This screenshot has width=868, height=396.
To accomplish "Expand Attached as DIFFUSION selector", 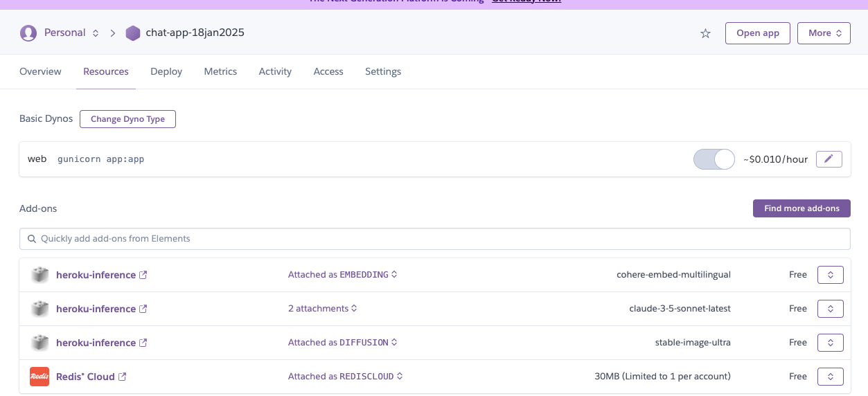I will (342, 343).
